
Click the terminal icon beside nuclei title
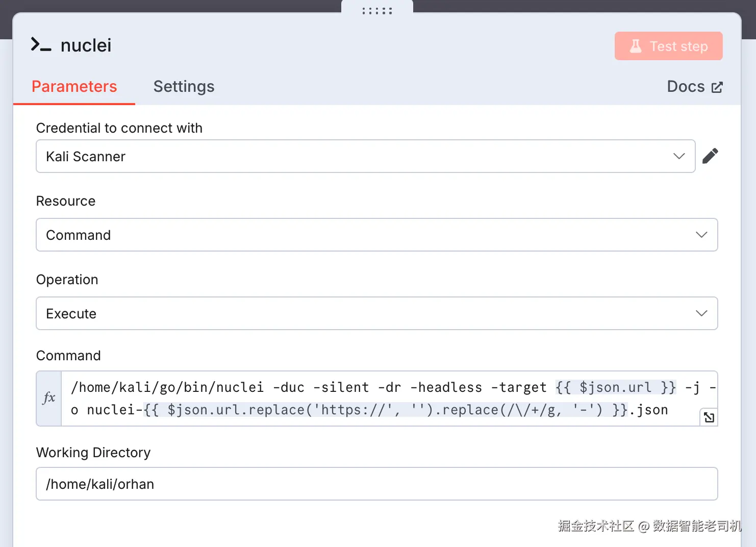click(41, 45)
